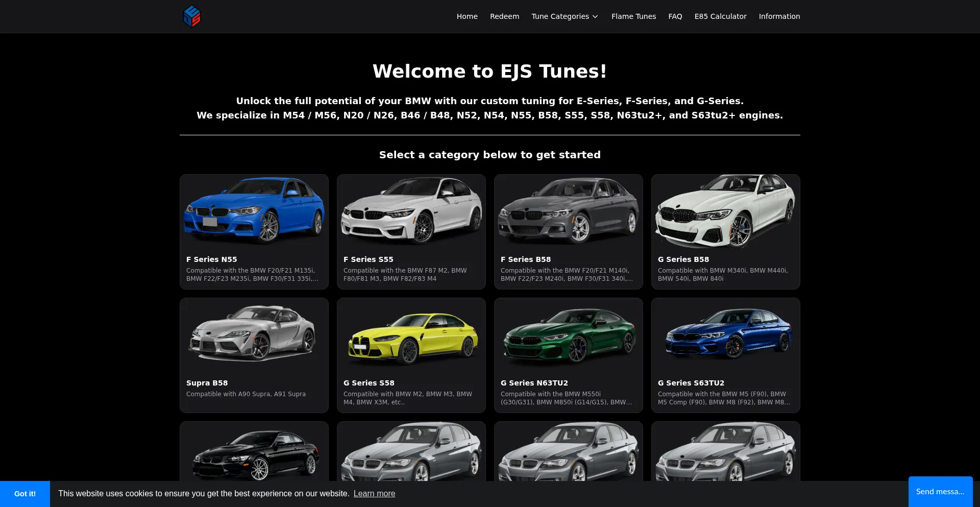Click 'Compatible with A90 Supra, A91 Supra' text
The height and width of the screenshot is (507, 980).
pos(246,394)
